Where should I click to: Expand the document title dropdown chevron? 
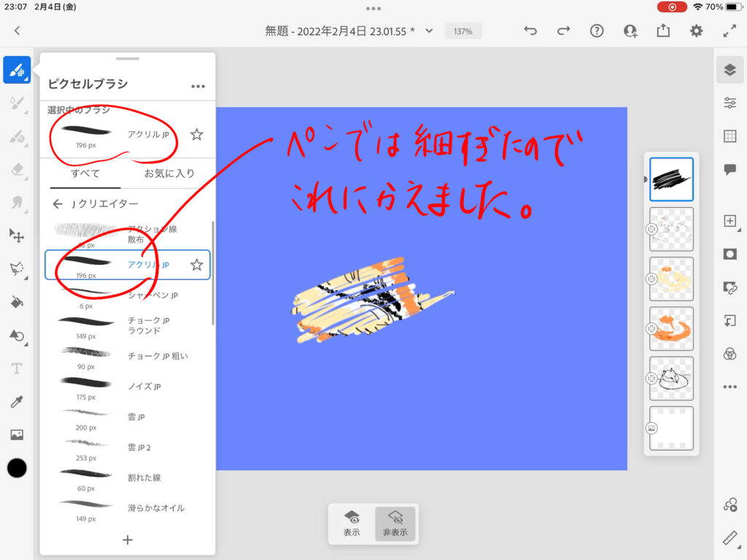429,31
